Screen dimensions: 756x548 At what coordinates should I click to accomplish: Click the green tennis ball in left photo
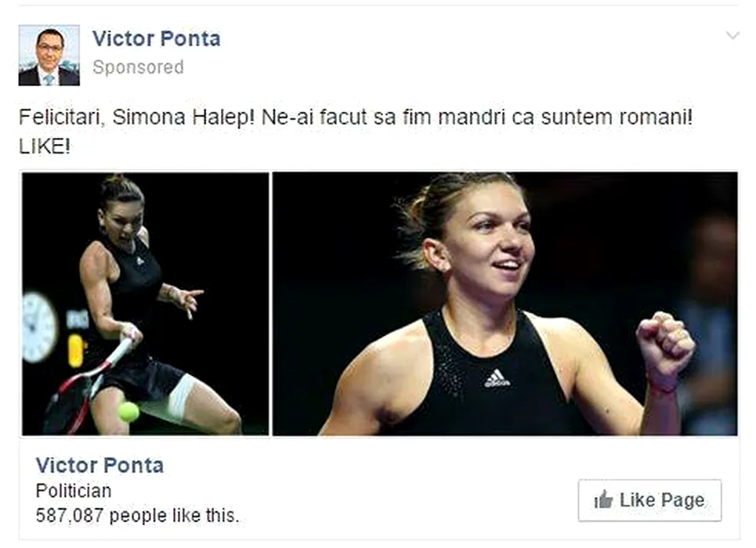(128, 411)
